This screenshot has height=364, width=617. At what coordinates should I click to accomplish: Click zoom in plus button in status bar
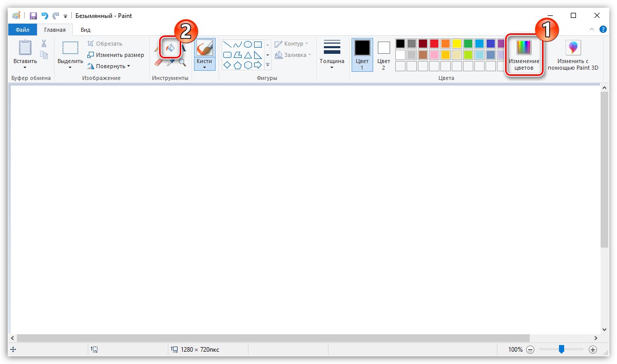tap(593, 350)
